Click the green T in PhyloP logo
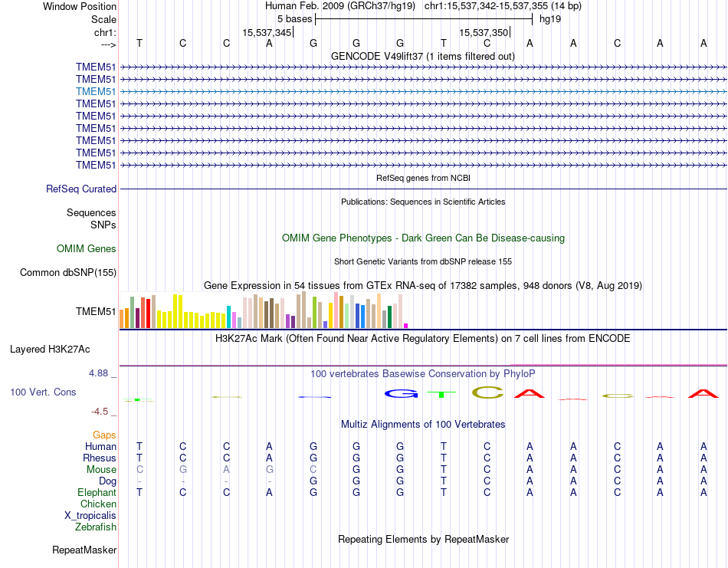Image resolution: width=728 pixels, height=568 pixels. click(441, 395)
